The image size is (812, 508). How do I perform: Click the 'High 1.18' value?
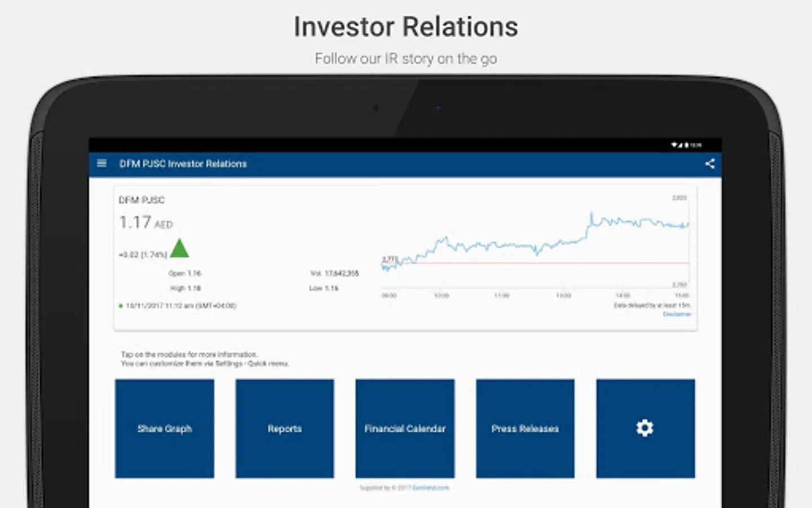coord(186,288)
